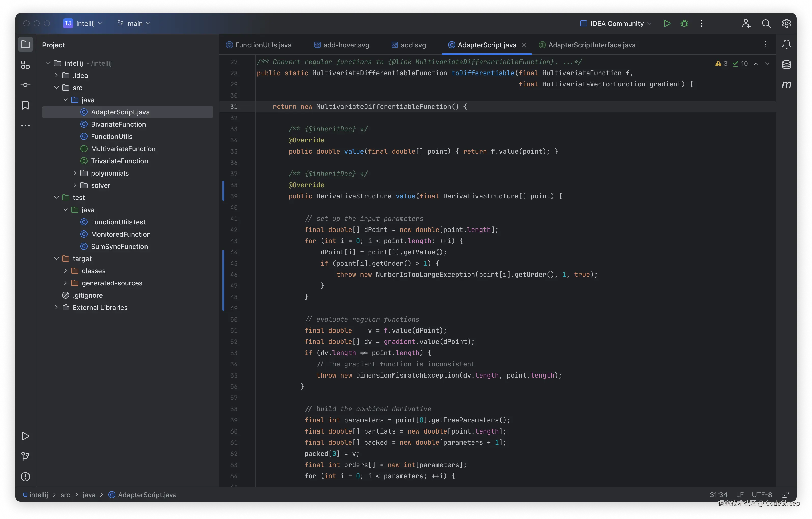
Task: Open the Bookmarks tool window
Action: tap(25, 106)
